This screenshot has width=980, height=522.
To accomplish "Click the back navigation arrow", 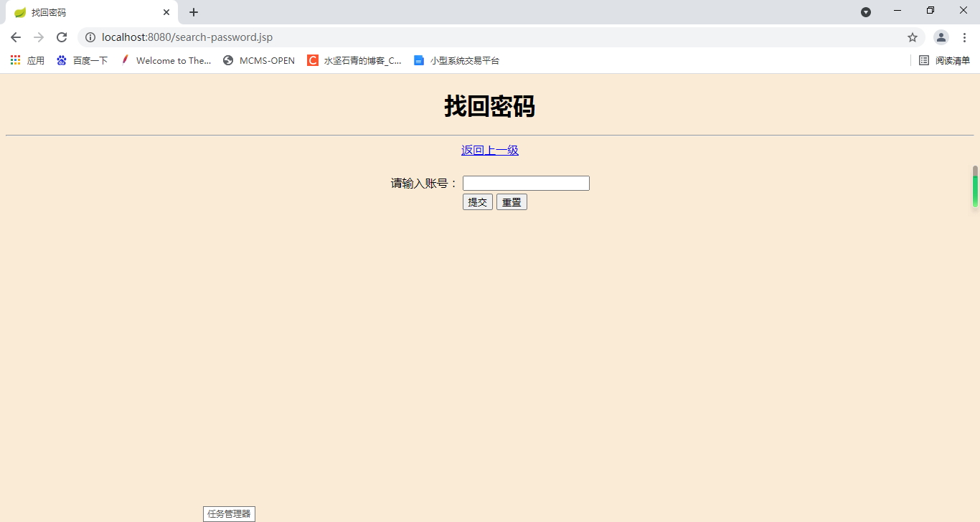I will (x=15, y=37).
